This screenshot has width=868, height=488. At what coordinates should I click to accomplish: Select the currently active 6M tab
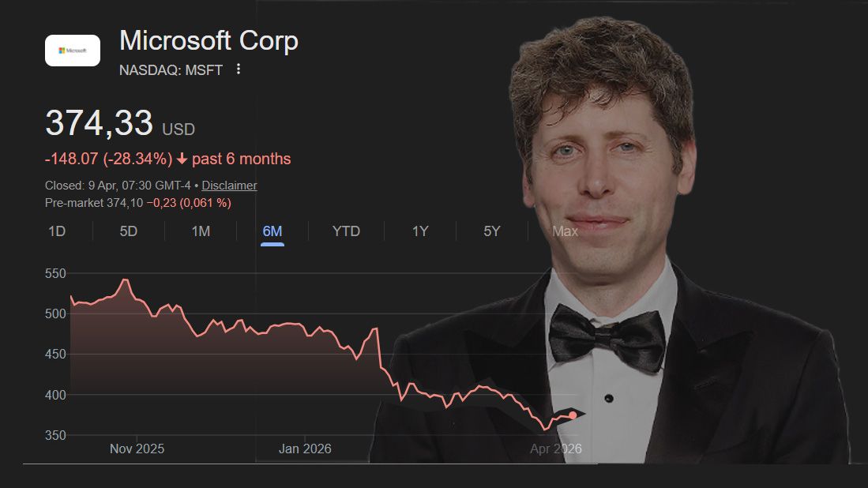[272, 231]
